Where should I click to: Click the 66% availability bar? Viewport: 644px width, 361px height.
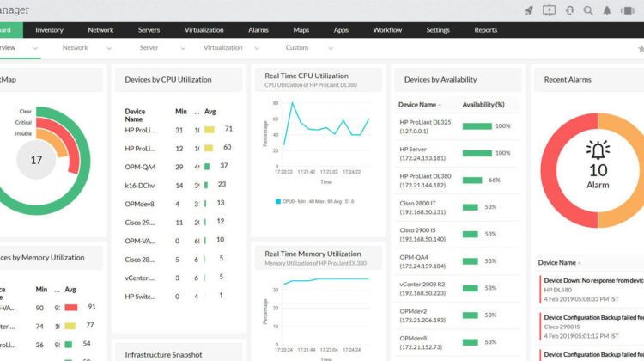472,180
